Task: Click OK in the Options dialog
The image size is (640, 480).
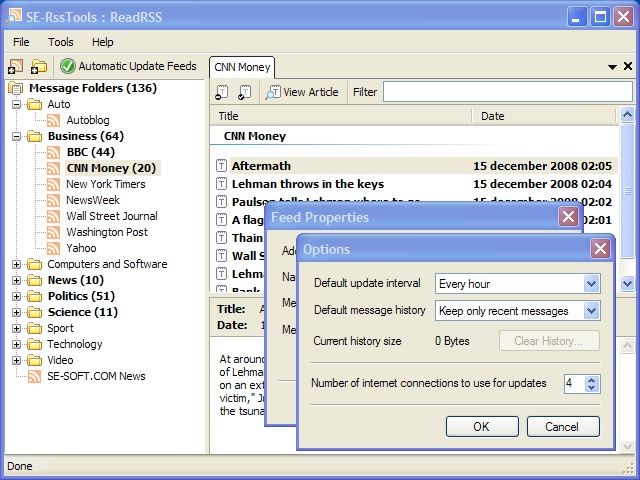Action: coord(482,427)
